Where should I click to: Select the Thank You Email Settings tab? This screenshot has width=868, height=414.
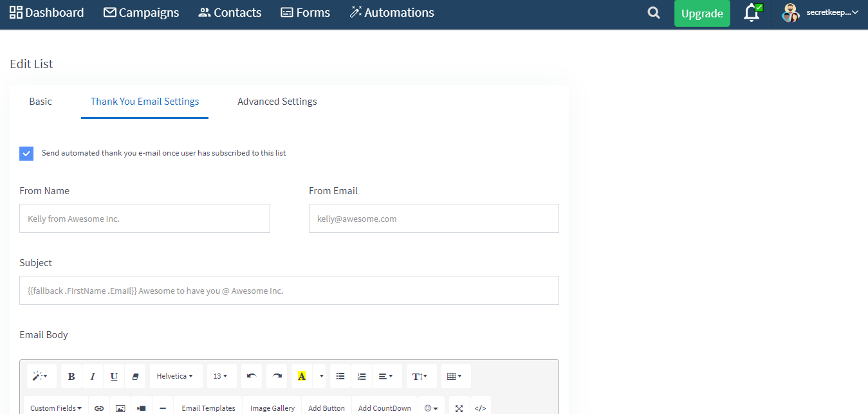(145, 102)
